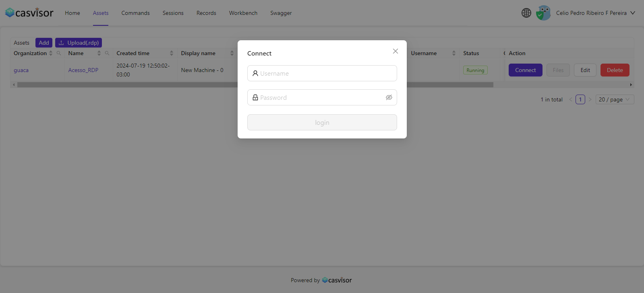Open the Swagger menu
Screen dimensions: 644x293
click(x=281, y=13)
